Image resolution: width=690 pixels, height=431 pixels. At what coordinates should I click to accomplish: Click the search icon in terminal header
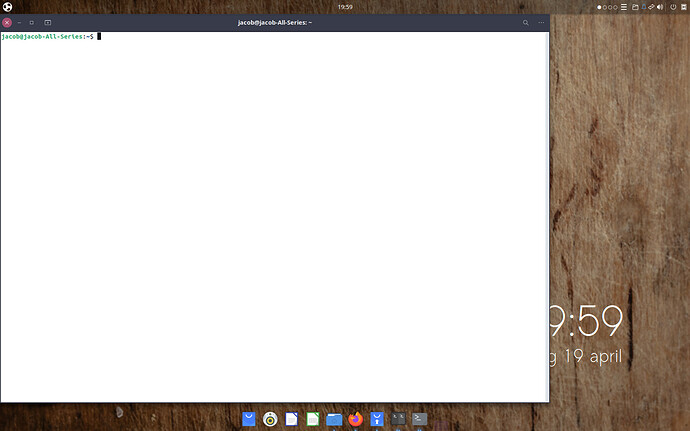[x=525, y=22]
